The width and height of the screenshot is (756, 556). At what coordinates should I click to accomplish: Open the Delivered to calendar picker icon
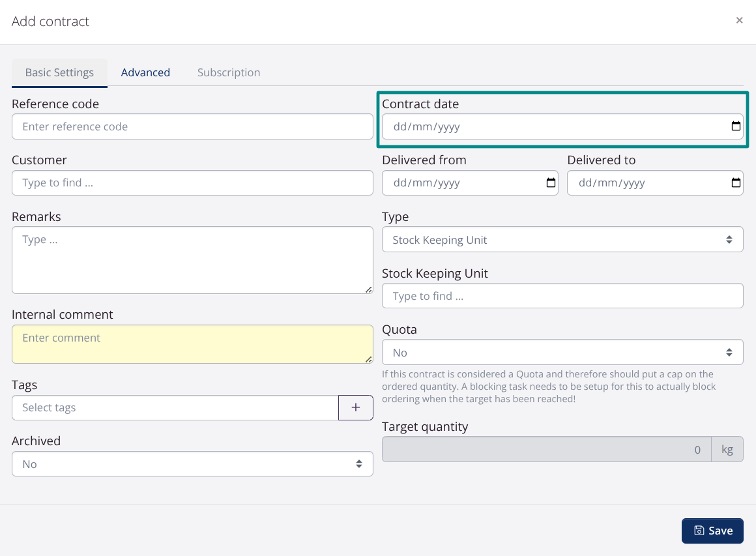tap(736, 183)
